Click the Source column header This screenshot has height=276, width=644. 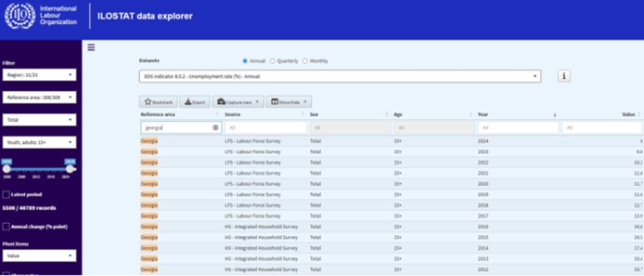(x=233, y=114)
